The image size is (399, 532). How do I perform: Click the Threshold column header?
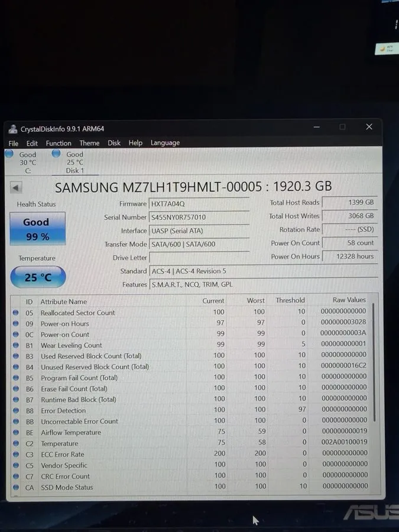290,300
